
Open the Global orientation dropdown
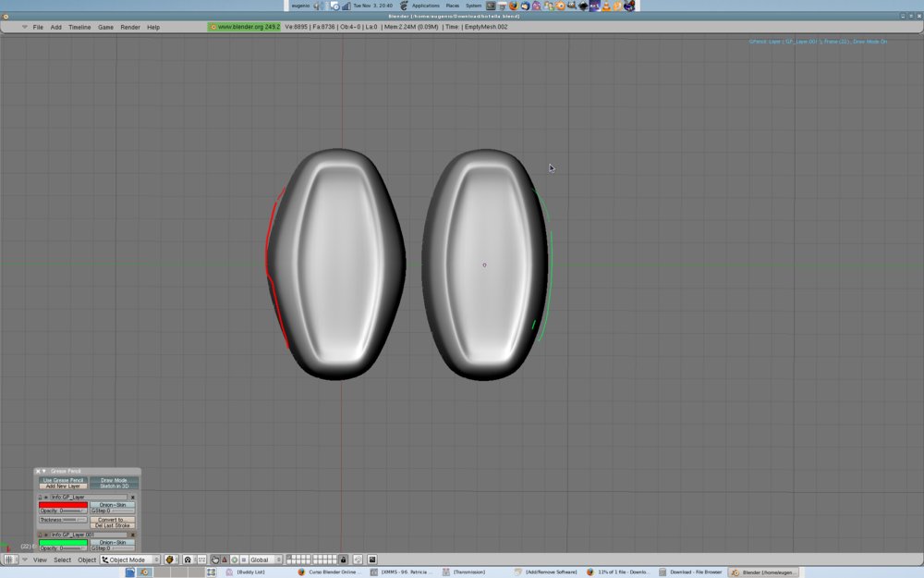click(x=265, y=560)
